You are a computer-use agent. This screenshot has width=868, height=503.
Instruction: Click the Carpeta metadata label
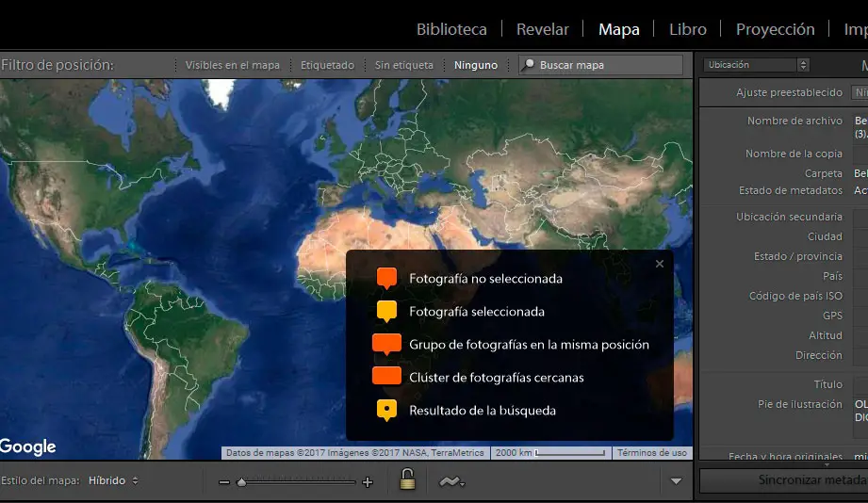823,173
